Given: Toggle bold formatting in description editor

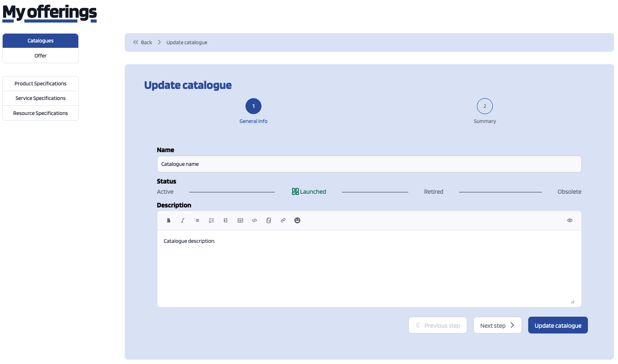Looking at the screenshot, I should click(x=169, y=220).
